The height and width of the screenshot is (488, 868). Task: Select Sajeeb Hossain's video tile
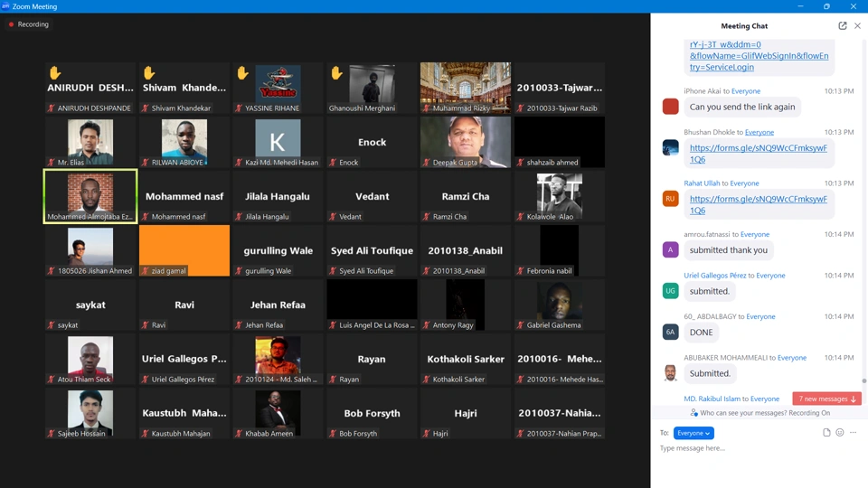coord(90,413)
